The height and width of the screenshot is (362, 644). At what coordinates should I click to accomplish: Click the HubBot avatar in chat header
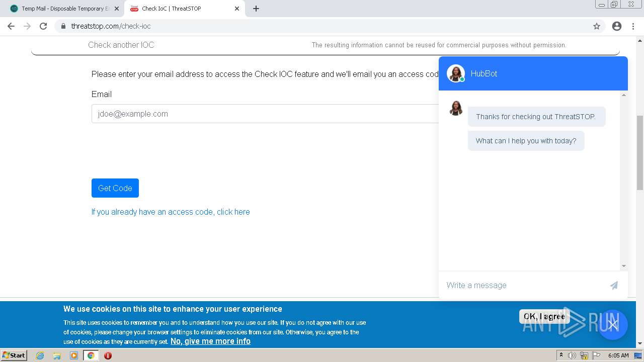pos(456,73)
